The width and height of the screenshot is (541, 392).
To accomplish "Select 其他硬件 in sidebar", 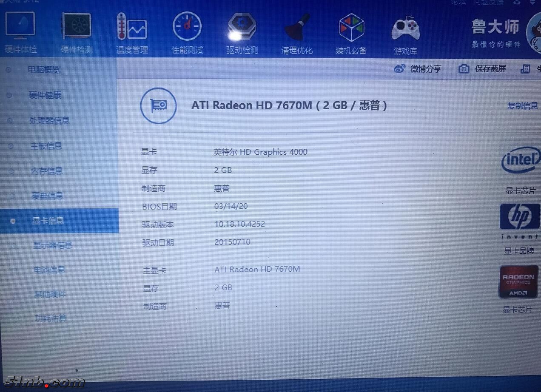I will tap(50, 294).
